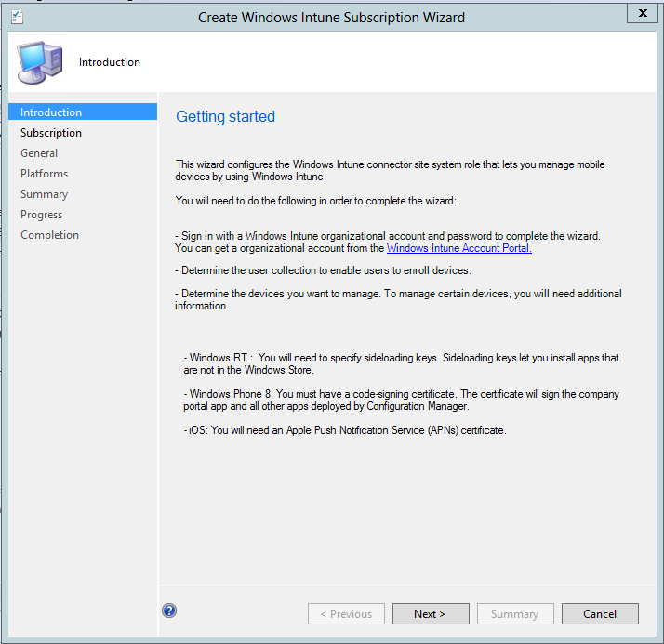Click "Sign in with a Windows Intune organizational account" line

click(x=388, y=236)
